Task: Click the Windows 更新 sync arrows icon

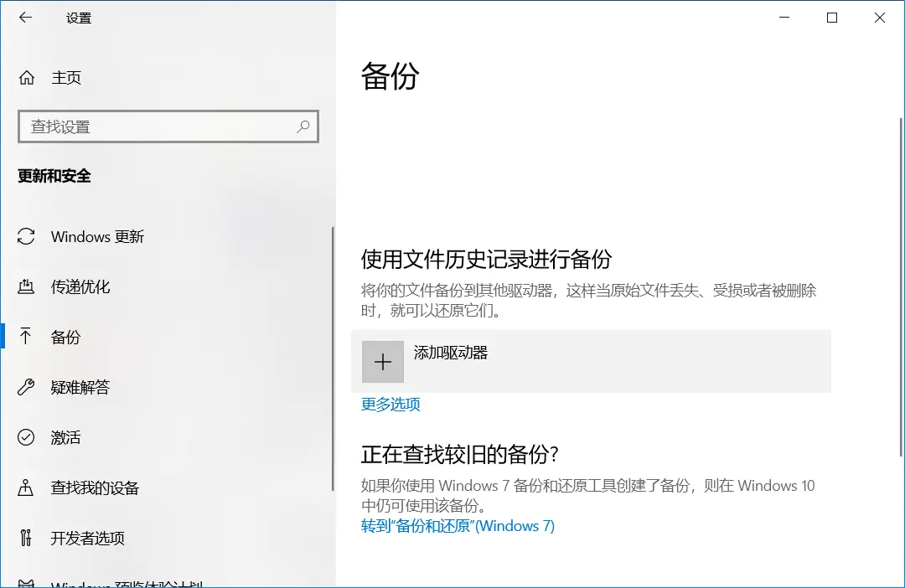Action: (x=27, y=237)
